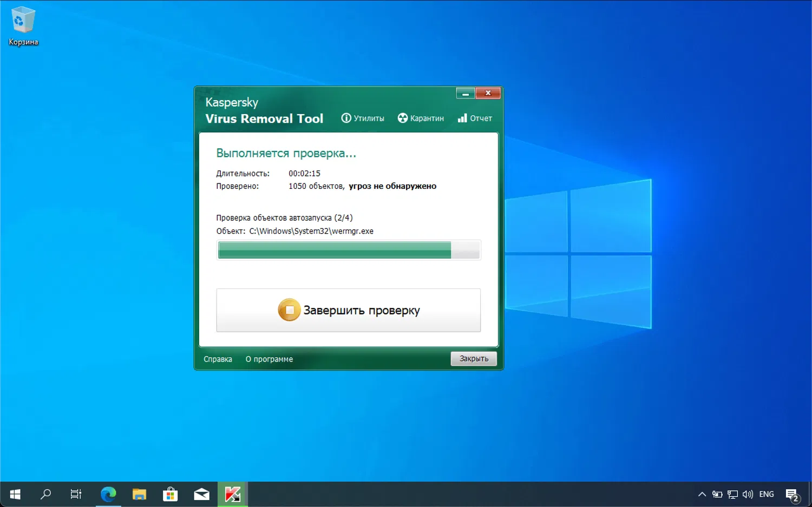Click "Проверка объектов автозапуска (2/4)" text
The width and height of the screenshot is (812, 507).
point(284,218)
